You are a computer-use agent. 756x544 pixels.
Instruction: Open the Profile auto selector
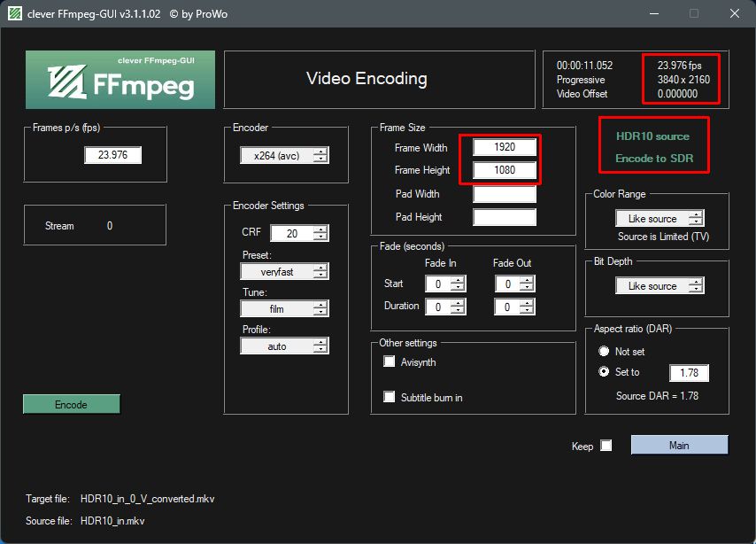(x=284, y=346)
